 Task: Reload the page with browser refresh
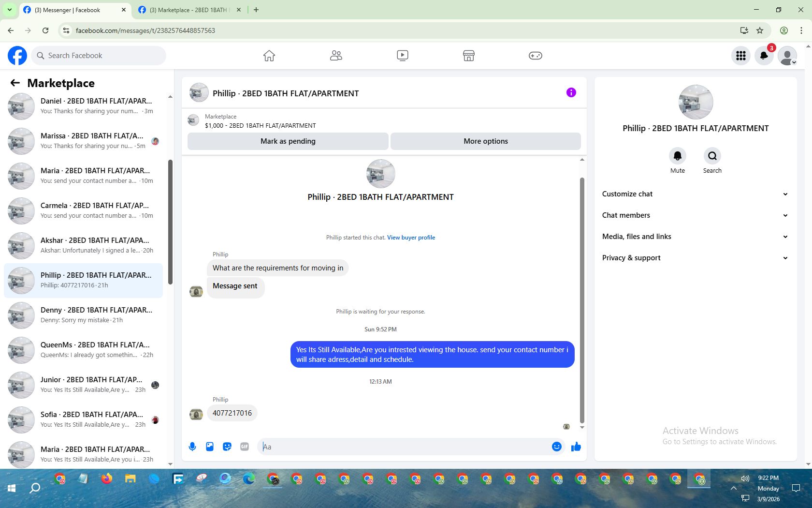[45, 30]
